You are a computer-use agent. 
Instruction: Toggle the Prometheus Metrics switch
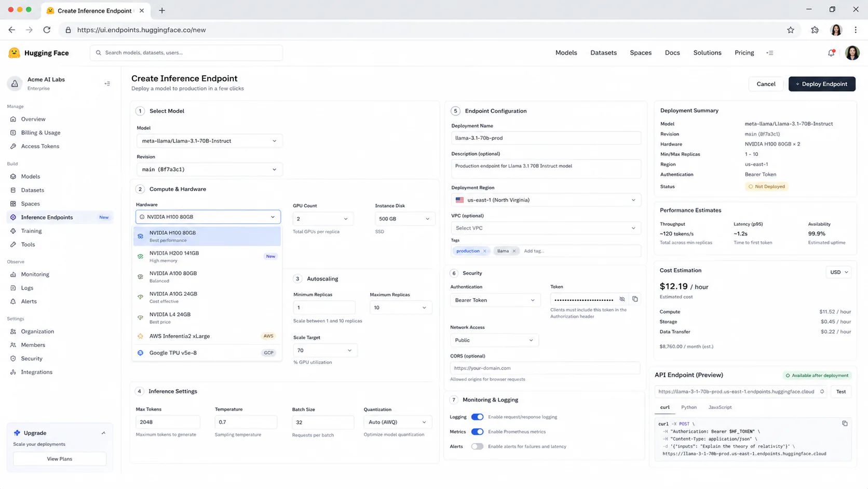[x=477, y=432]
